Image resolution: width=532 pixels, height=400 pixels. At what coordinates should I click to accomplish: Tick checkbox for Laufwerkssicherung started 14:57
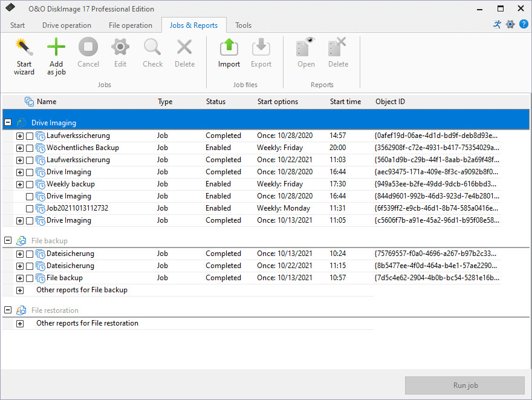(x=30, y=136)
